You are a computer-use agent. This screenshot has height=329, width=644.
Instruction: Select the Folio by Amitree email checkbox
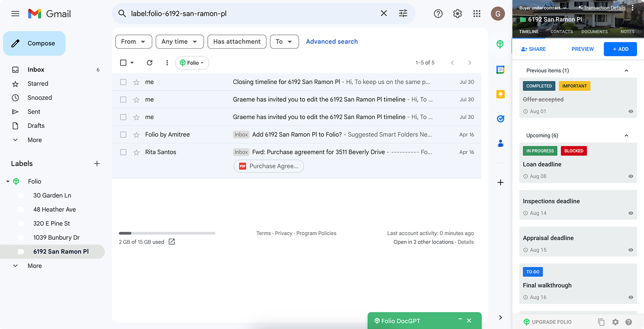point(123,135)
